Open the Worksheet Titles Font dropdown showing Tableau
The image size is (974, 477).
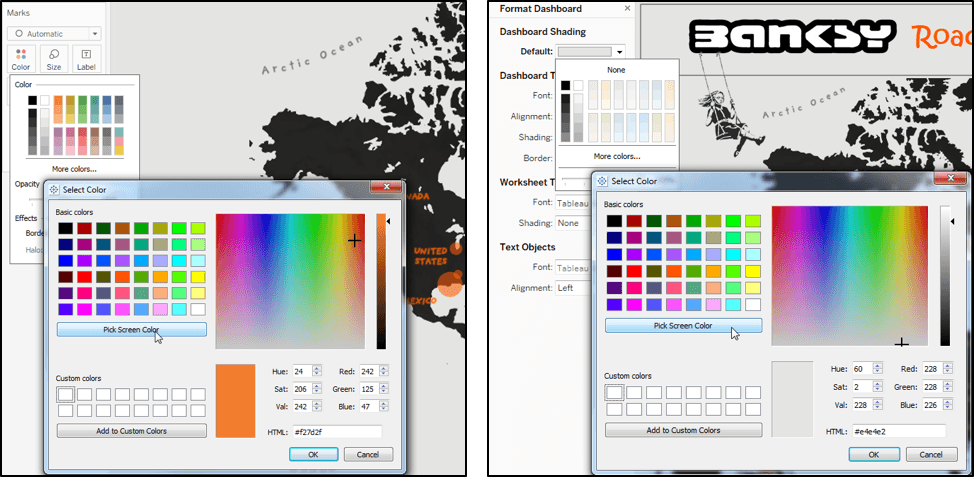click(573, 202)
